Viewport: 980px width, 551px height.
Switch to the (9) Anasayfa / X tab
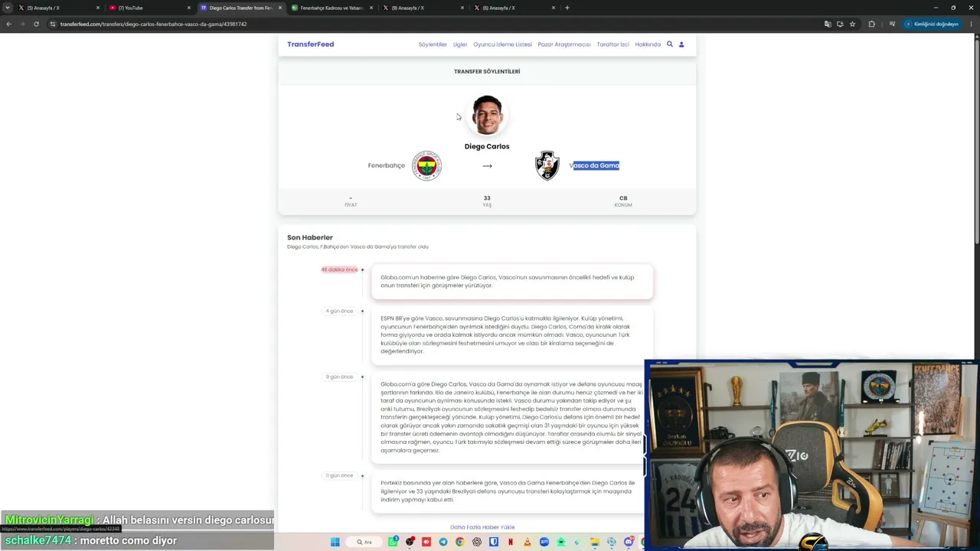pyautogui.click(x=422, y=8)
